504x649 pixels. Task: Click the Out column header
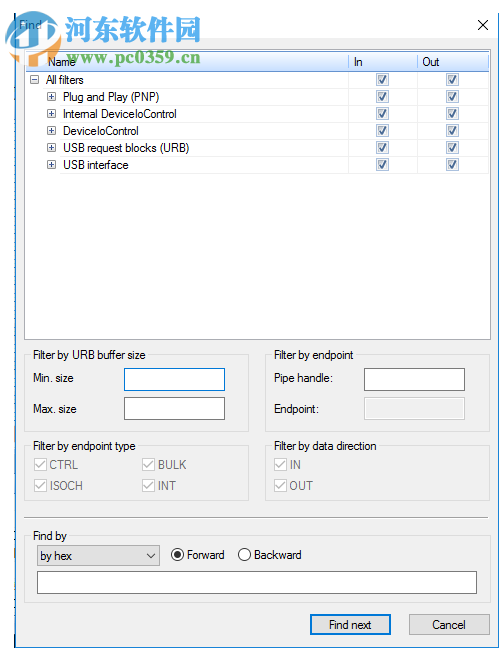point(453,62)
